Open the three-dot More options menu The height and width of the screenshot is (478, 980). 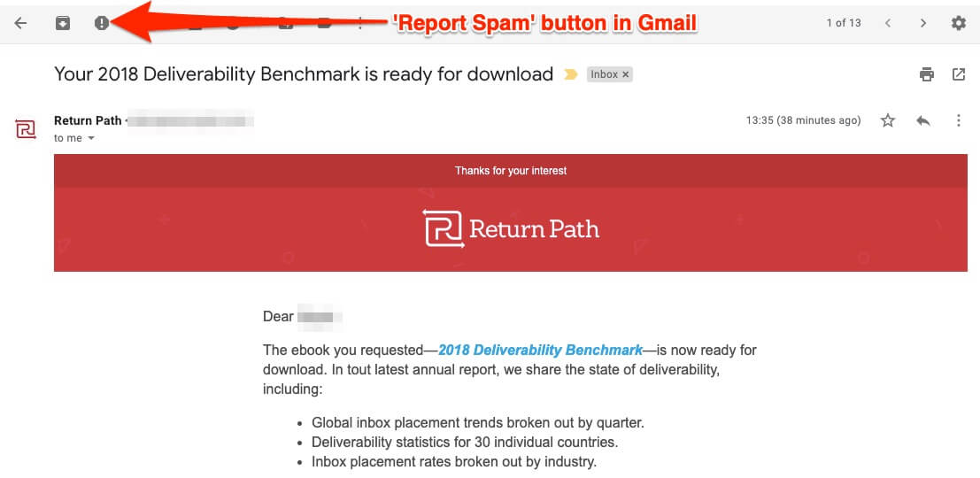tap(958, 120)
